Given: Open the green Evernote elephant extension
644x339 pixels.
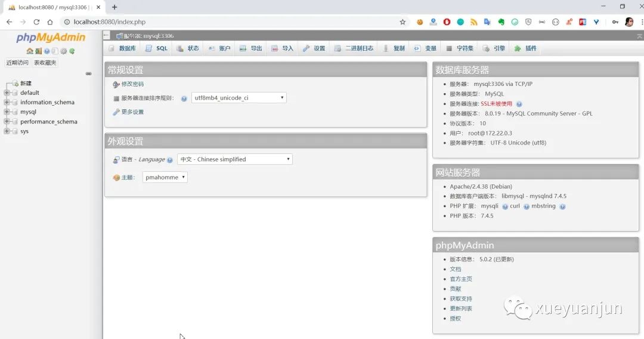Looking at the screenshot, I should (501, 21).
